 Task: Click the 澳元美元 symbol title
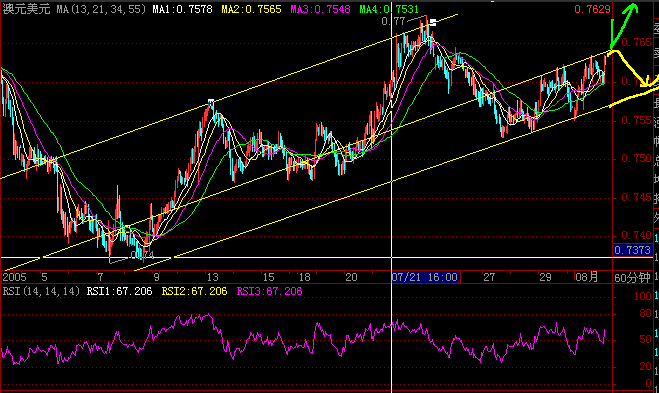pos(26,9)
